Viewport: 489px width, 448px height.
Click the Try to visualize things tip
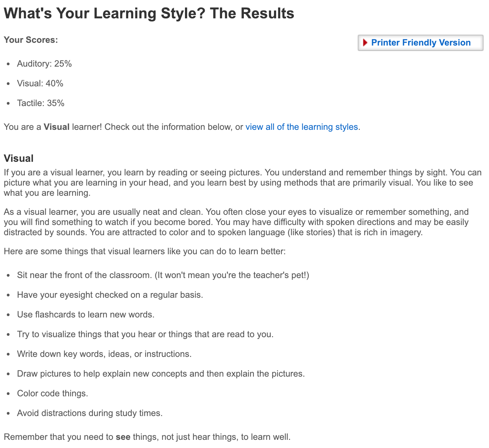point(145,334)
